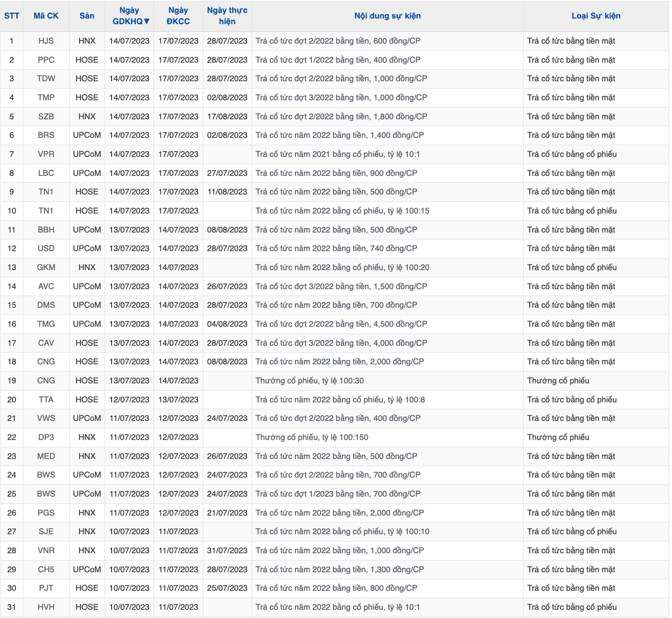This screenshot has height=618, width=672.
Task: Click the Loại Sự kiện column header
Action: click(596, 16)
